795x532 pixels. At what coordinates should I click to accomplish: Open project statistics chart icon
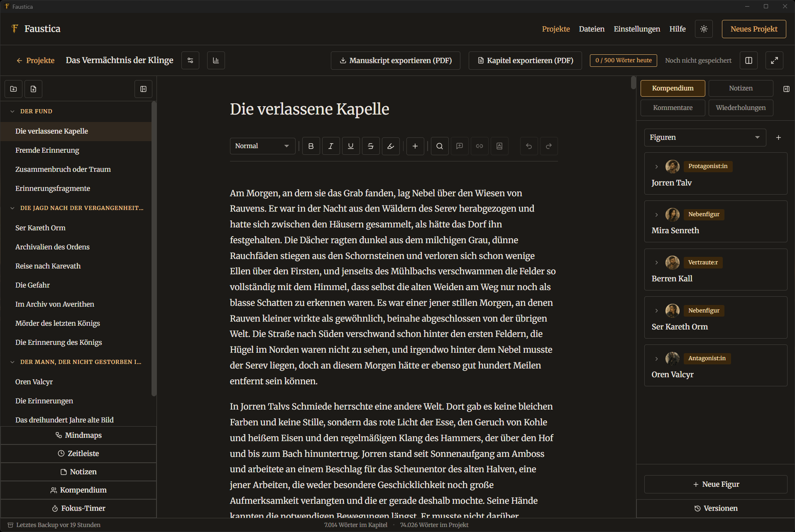click(216, 61)
